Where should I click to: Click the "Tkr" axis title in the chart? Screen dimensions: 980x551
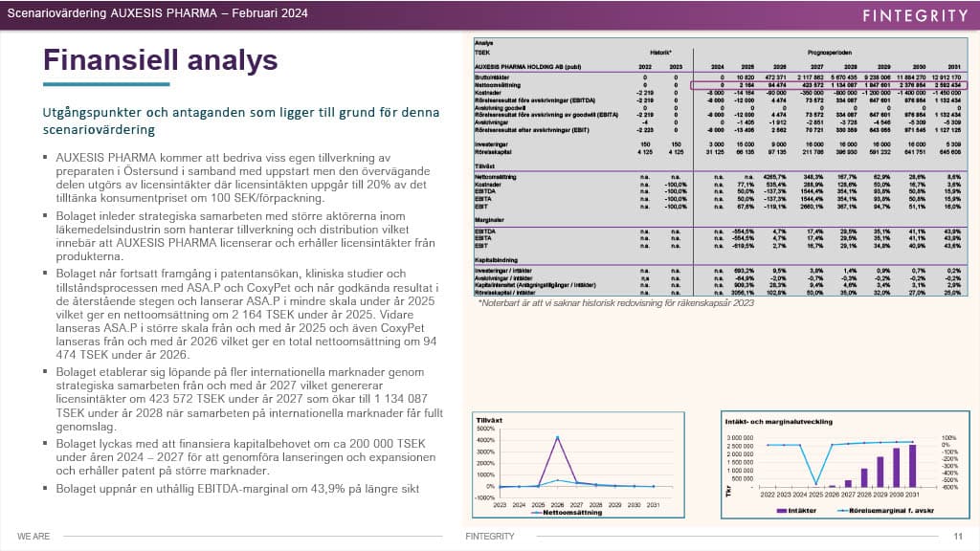[x=728, y=492]
